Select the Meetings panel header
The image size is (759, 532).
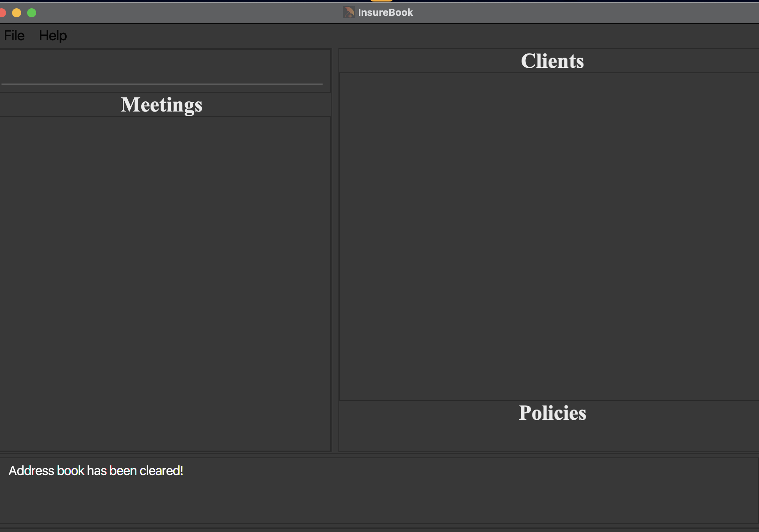(x=161, y=104)
